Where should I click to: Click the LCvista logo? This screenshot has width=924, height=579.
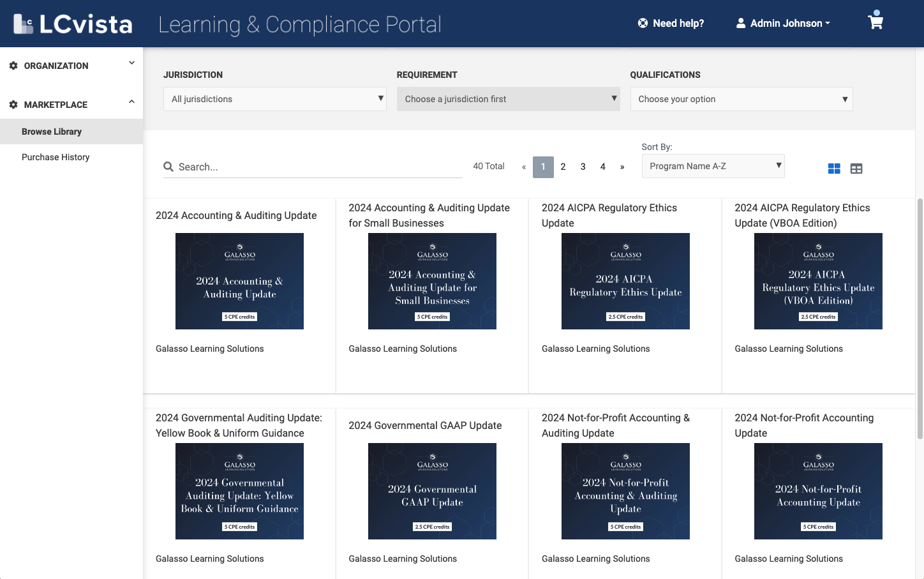tap(73, 24)
